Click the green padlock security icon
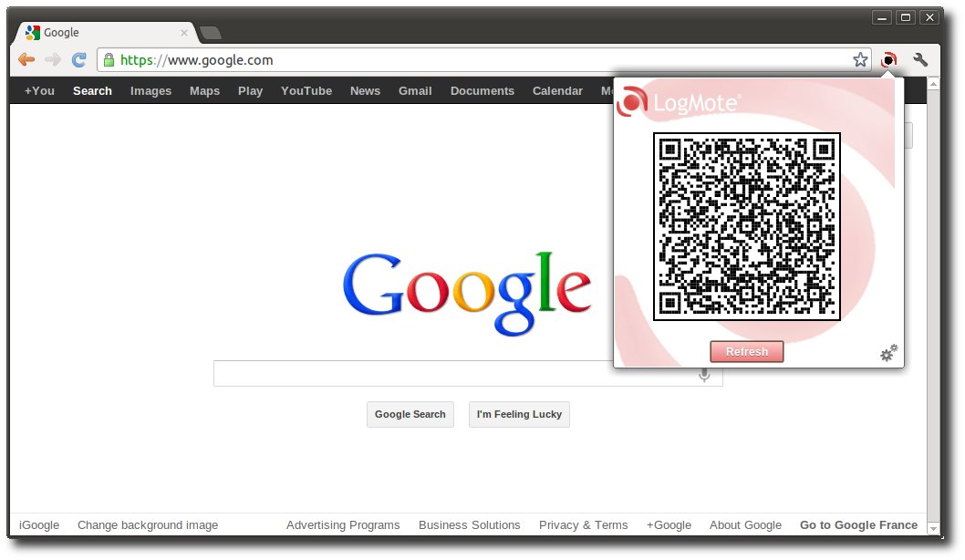Screen dimensions: 965x560 (x=109, y=59)
